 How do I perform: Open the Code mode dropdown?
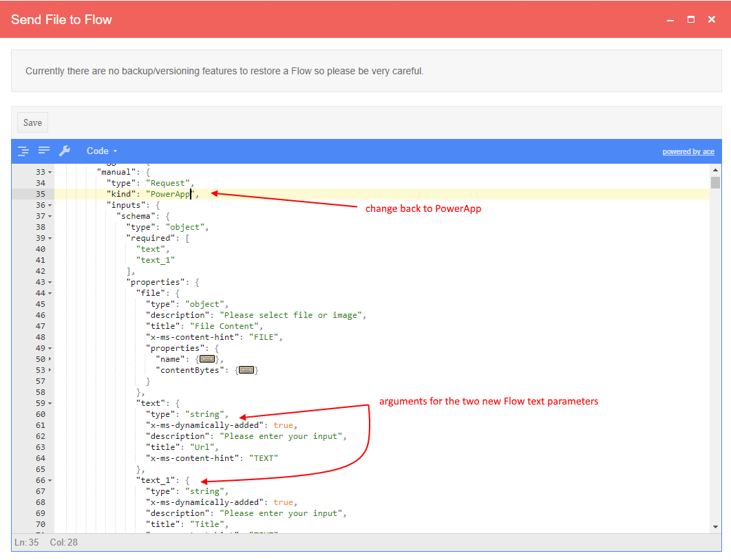[102, 151]
